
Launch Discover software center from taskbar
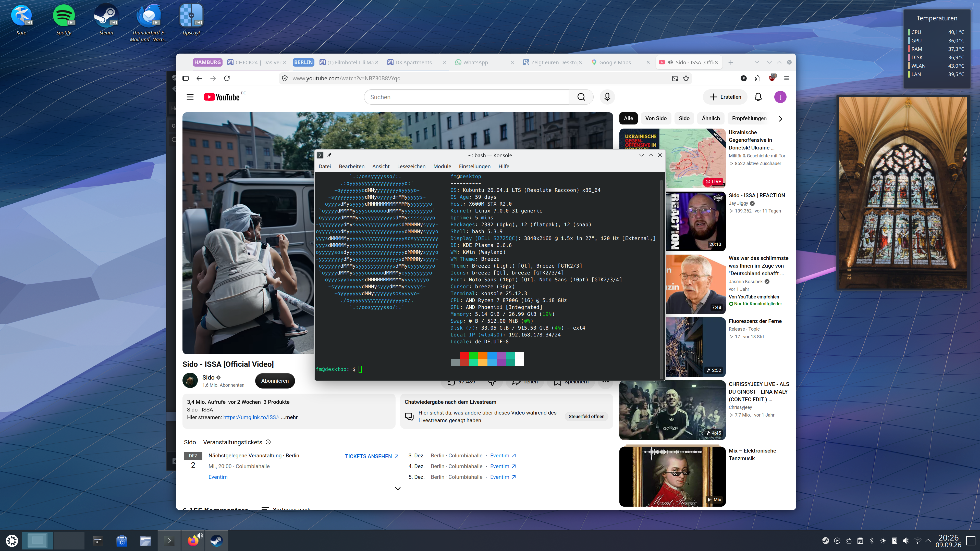click(x=122, y=541)
